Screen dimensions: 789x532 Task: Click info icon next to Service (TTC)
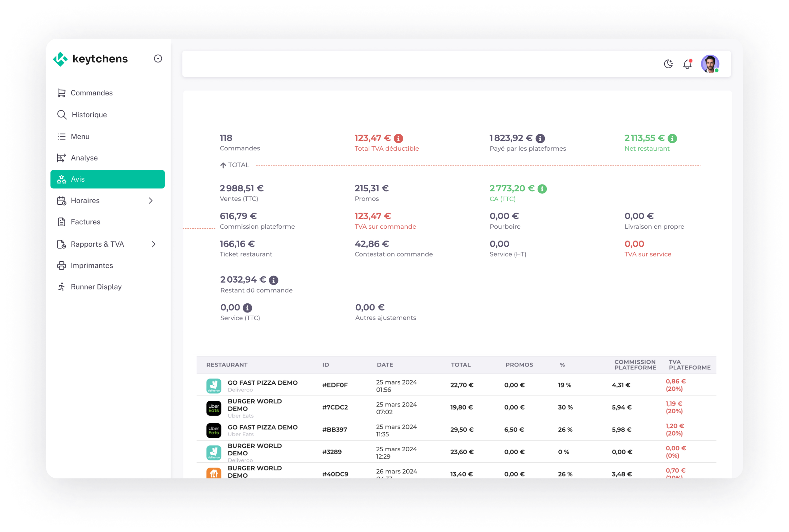coord(247,308)
